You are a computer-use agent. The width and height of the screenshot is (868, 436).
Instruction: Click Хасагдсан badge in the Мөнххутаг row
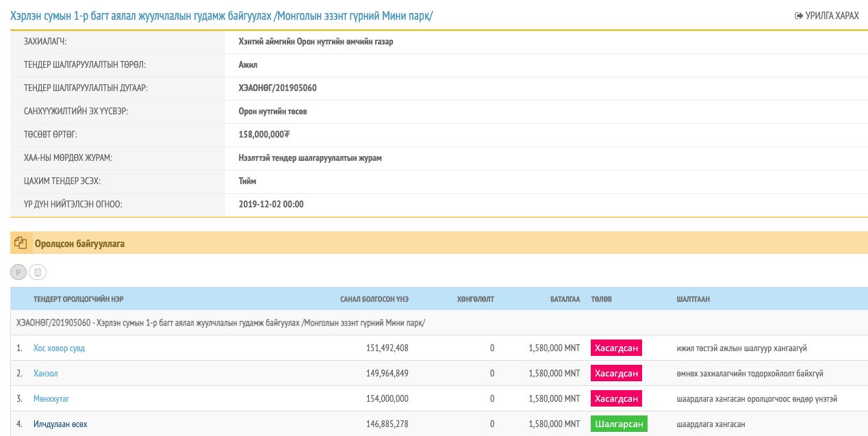[x=616, y=399]
